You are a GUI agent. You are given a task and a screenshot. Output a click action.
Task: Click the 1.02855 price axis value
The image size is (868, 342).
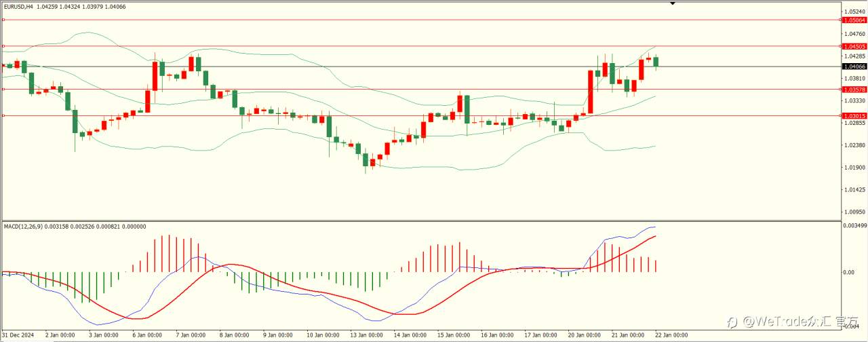(856, 123)
